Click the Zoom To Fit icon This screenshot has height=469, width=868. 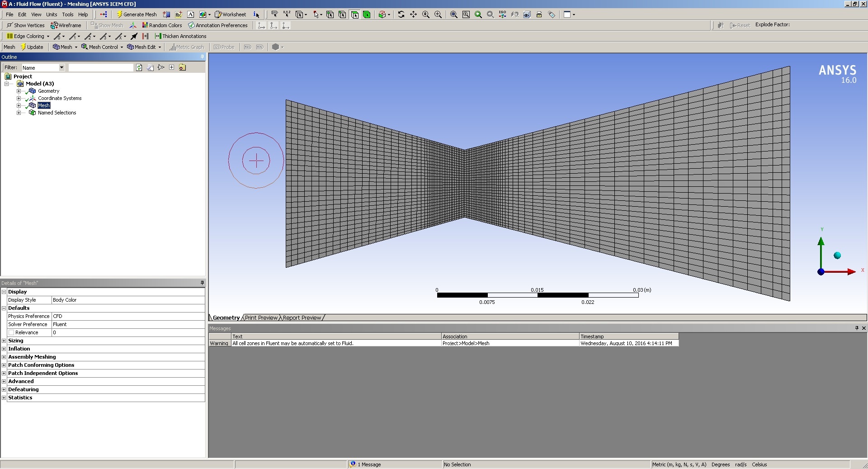click(453, 14)
